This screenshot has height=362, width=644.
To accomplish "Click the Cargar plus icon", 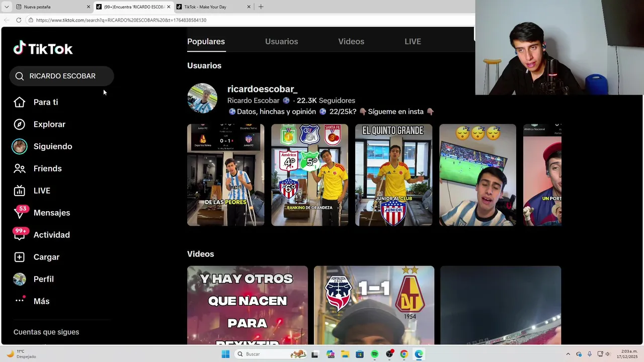I will click(x=19, y=257).
